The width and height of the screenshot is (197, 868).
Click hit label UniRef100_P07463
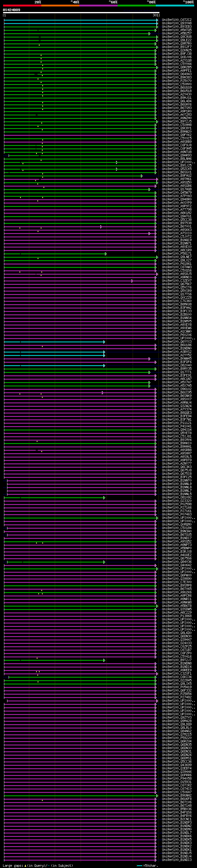177,515
